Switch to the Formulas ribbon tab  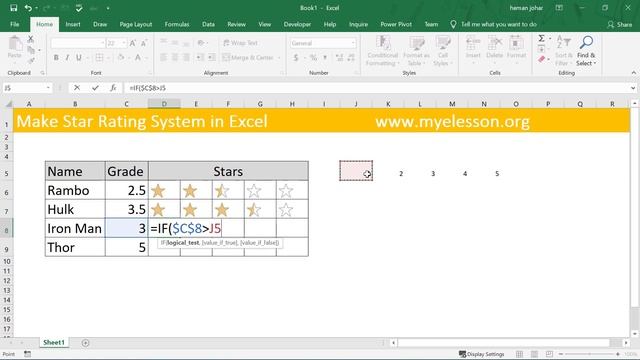click(177, 24)
